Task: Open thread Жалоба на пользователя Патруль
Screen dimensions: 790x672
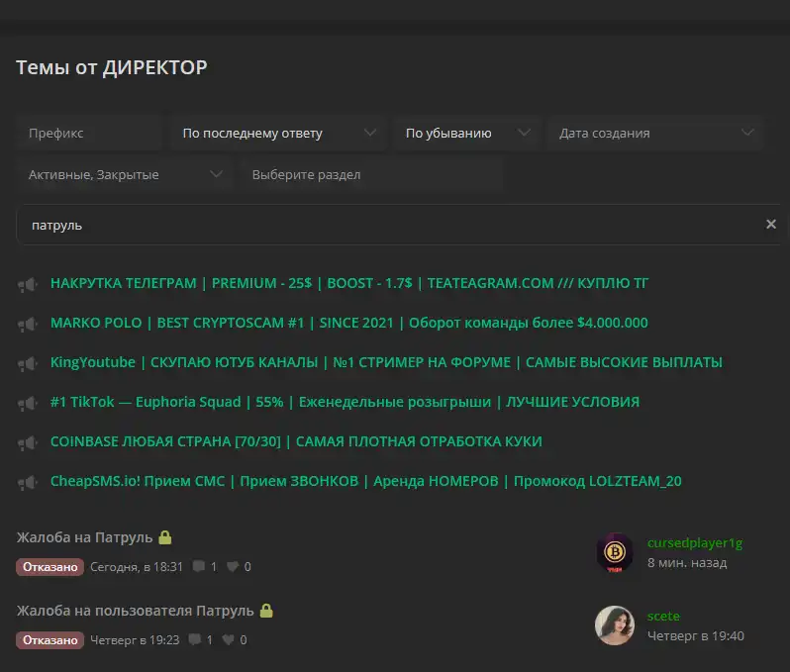Action: coord(136,611)
